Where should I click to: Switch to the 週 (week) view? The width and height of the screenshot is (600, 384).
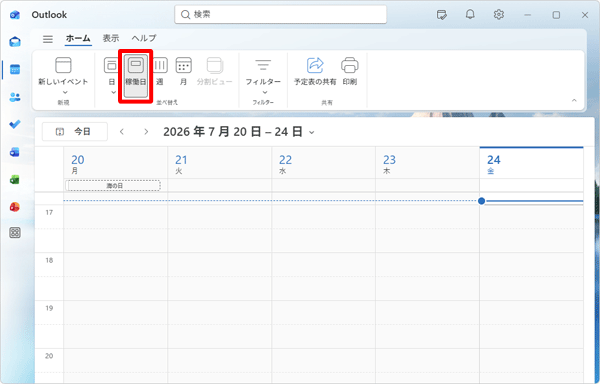160,71
